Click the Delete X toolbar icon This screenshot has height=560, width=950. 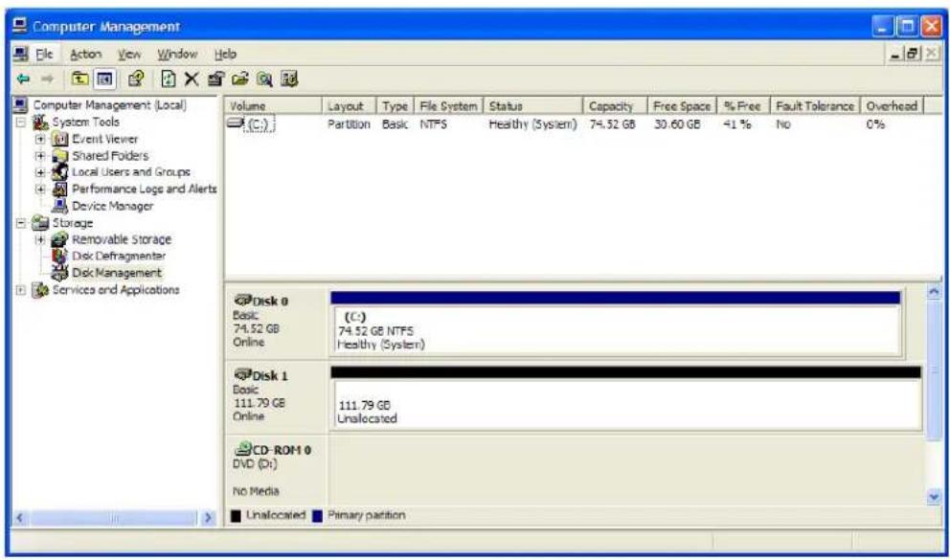pyautogui.click(x=192, y=78)
